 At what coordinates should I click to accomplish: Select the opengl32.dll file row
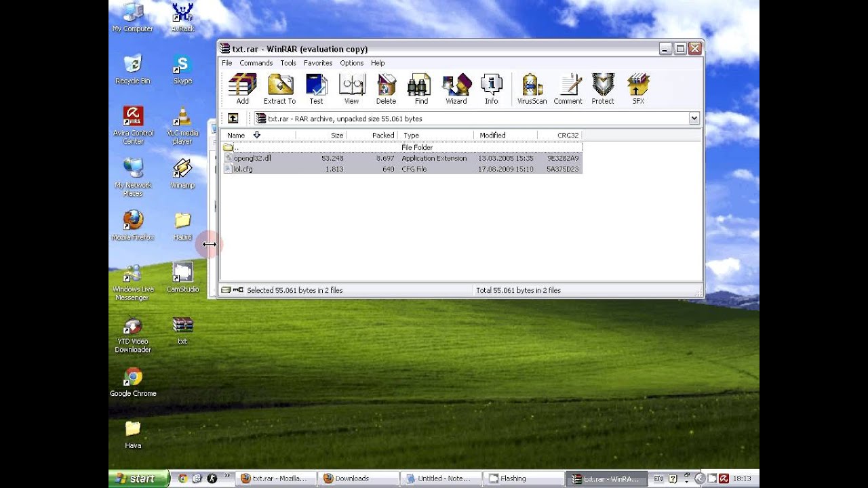point(401,158)
